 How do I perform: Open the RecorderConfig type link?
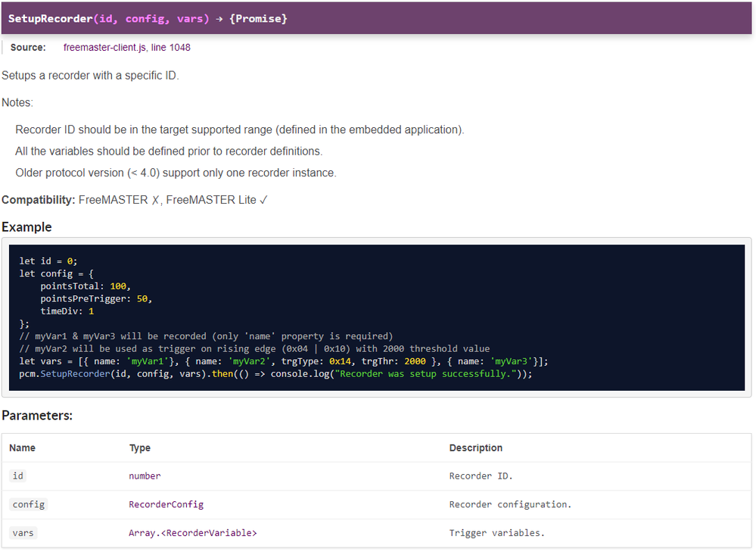tap(166, 504)
